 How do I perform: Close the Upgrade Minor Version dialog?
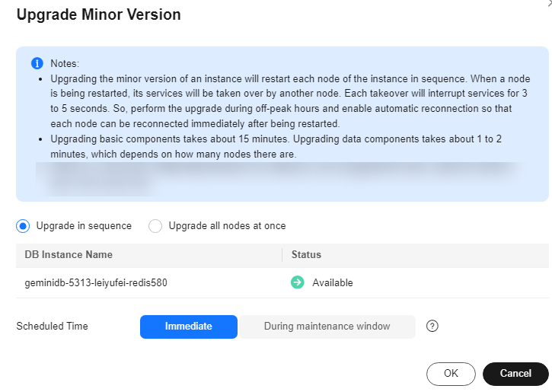[x=548, y=4]
